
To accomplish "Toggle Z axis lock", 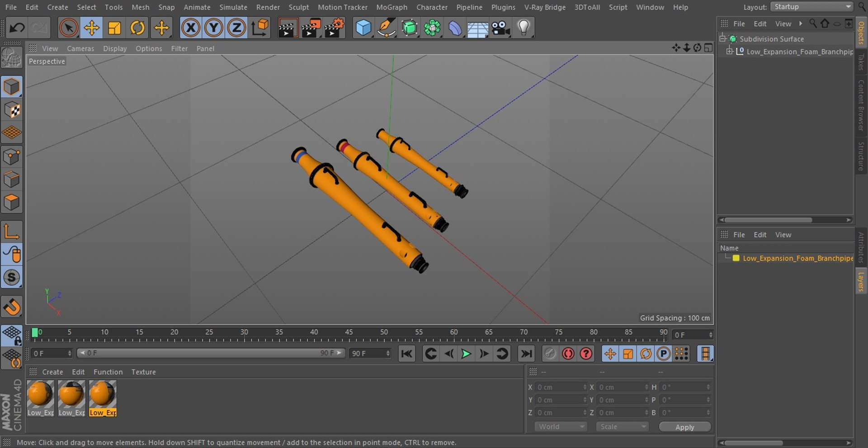I will point(236,28).
